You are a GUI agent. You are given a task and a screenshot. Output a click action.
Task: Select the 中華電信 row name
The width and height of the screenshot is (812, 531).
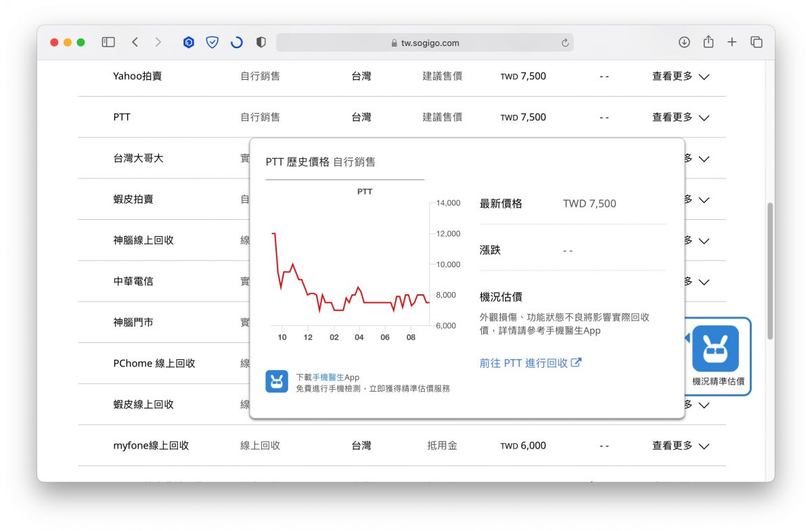click(133, 281)
